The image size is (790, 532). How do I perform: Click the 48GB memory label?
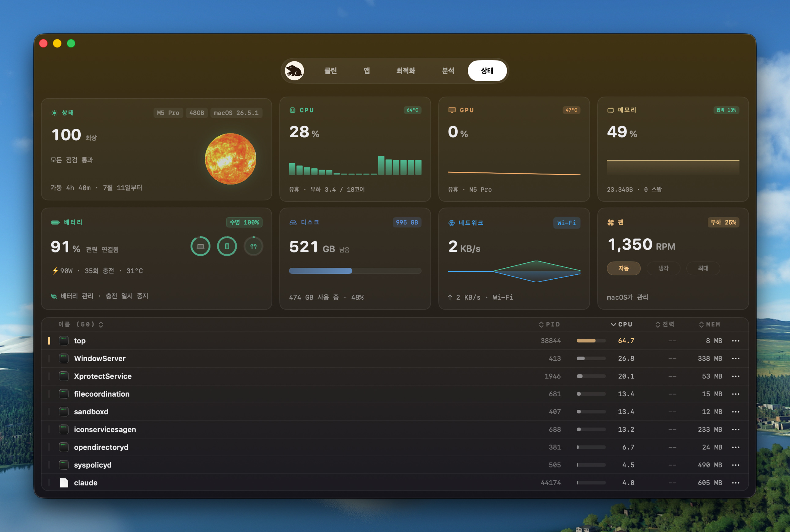pyautogui.click(x=197, y=113)
